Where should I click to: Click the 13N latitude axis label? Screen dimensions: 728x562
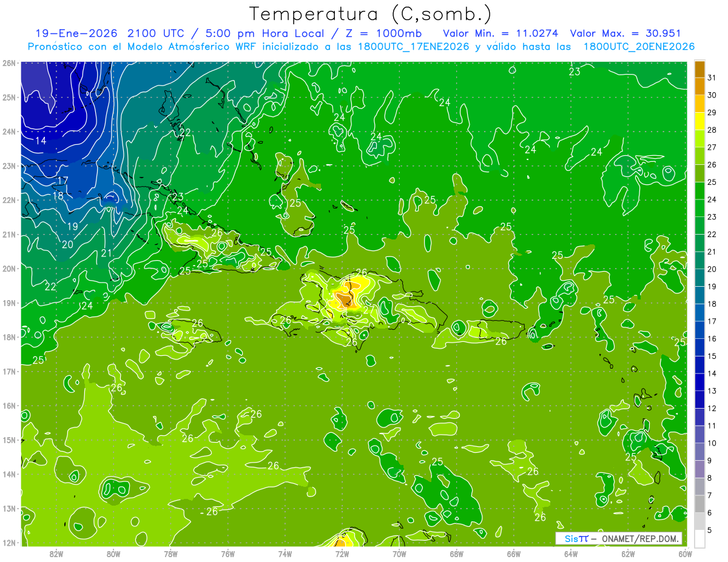(x=9, y=509)
